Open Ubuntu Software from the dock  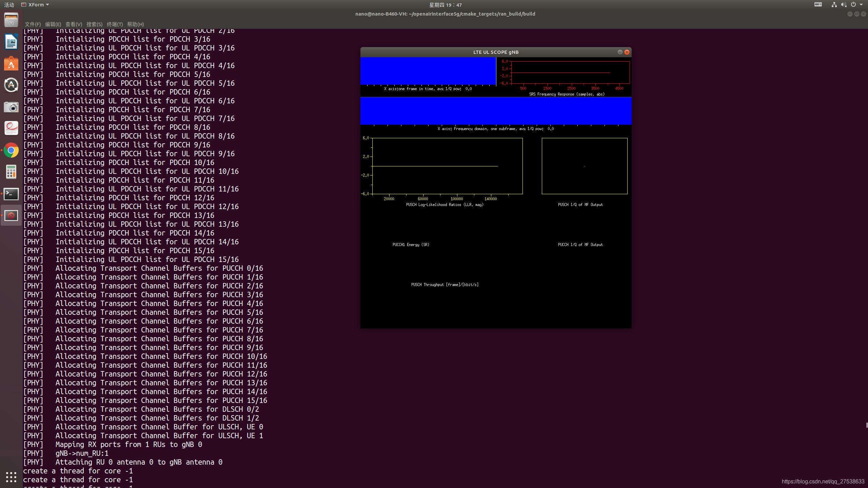coord(11,64)
